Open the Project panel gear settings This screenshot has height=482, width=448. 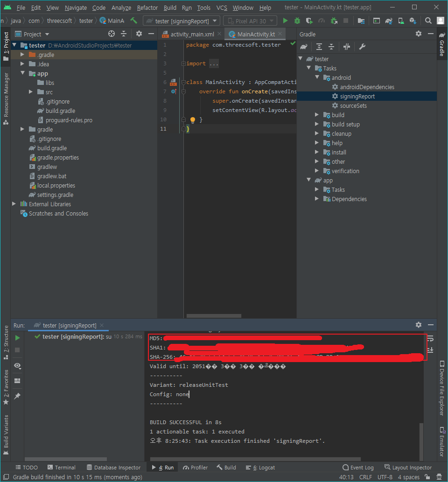(x=139, y=34)
